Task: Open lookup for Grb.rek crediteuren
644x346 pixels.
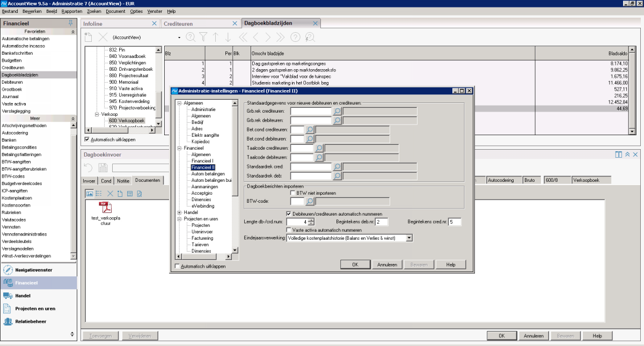Action: [338, 111]
